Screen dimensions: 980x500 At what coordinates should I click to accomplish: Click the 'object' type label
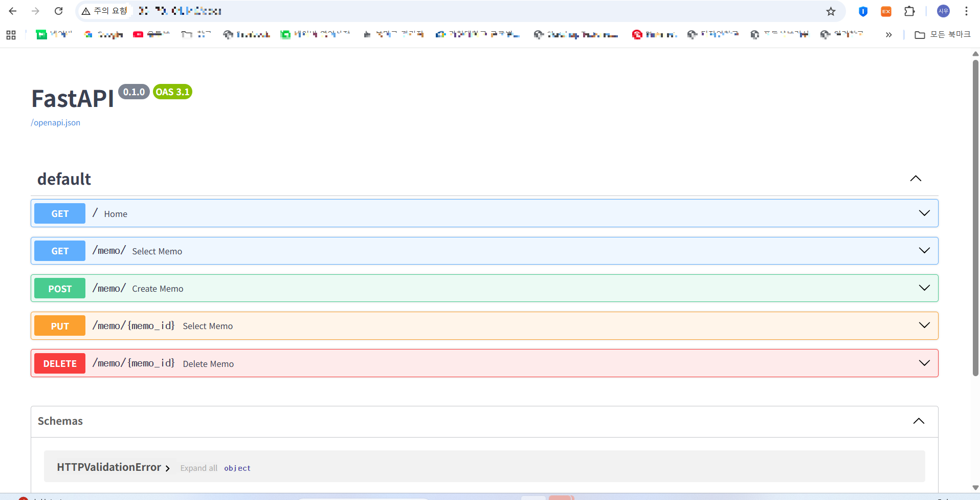pos(237,468)
